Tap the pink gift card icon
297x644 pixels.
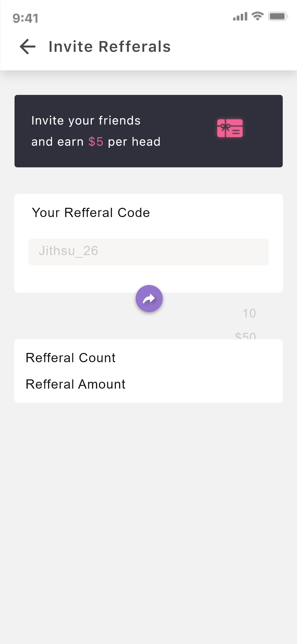230,128
